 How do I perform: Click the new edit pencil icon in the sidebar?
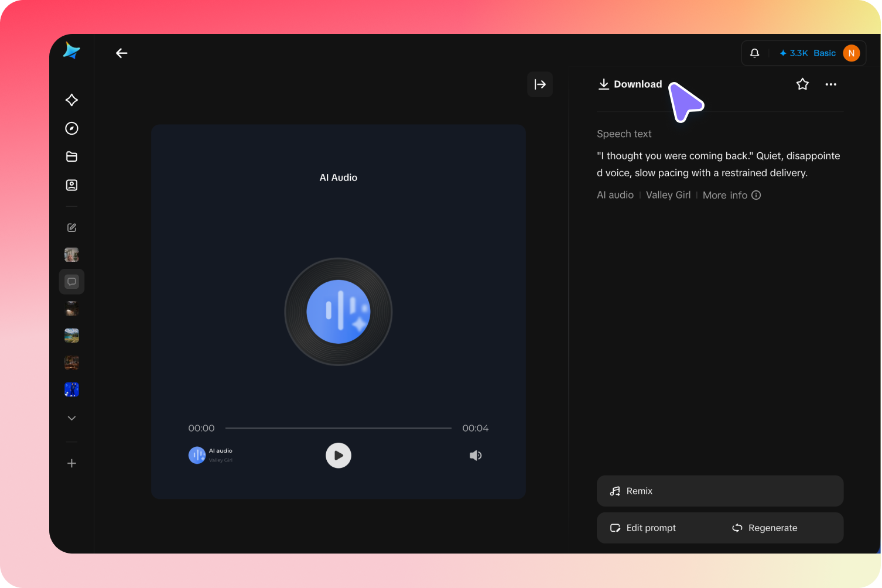(x=71, y=228)
